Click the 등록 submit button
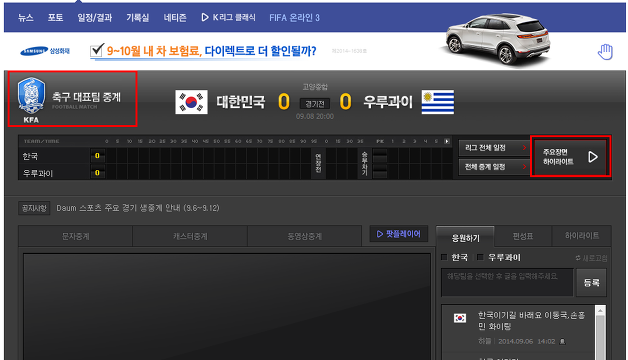The width and height of the screenshot is (628, 360). tap(591, 283)
